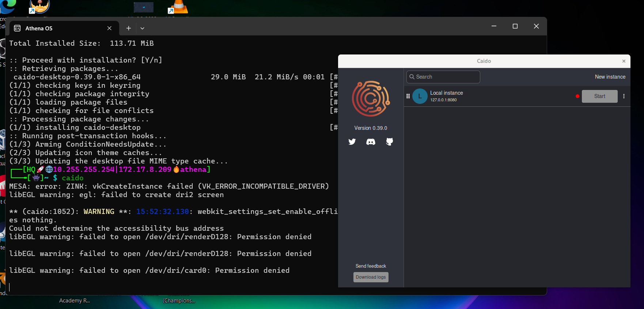Click the terminal icon in Athena OS tab
This screenshot has height=309, width=644.
(17, 28)
